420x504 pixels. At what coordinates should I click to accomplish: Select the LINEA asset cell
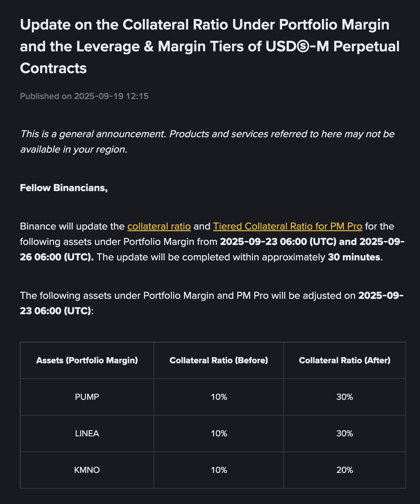click(87, 433)
